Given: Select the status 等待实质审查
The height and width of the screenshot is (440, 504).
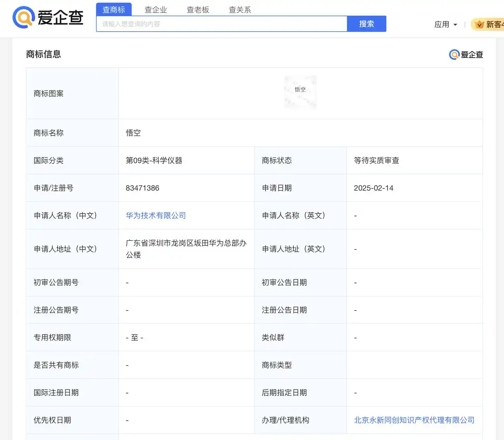Looking at the screenshot, I should [x=376, y=160].
